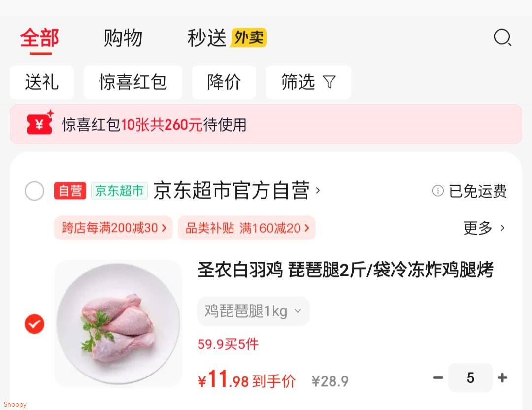Switch to the 购物 tab
Viewport: 532px width, 410px height.
(123, 37)
